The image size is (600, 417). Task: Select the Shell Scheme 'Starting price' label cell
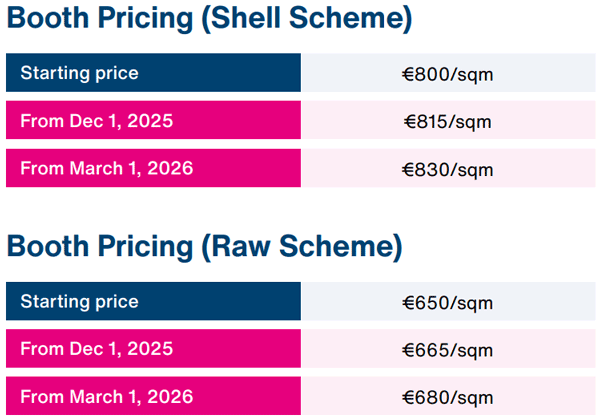[153, 73]
